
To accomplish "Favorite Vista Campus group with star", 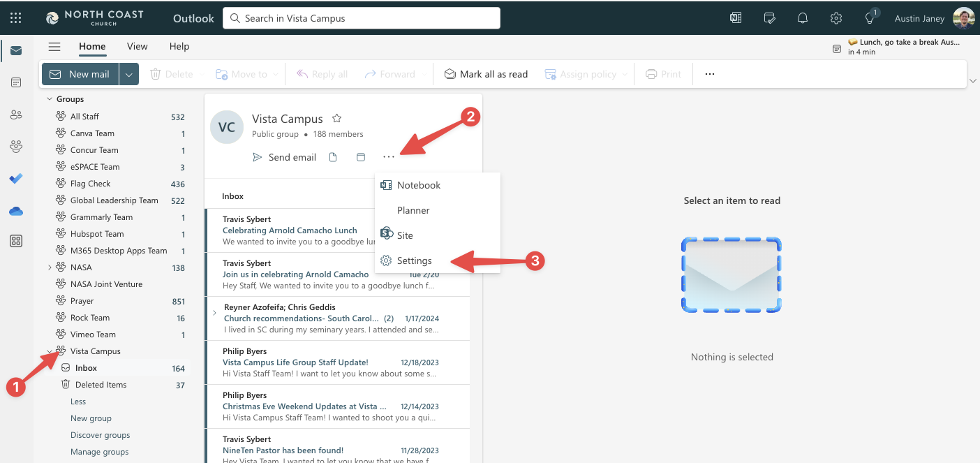I will pos(336,119).
